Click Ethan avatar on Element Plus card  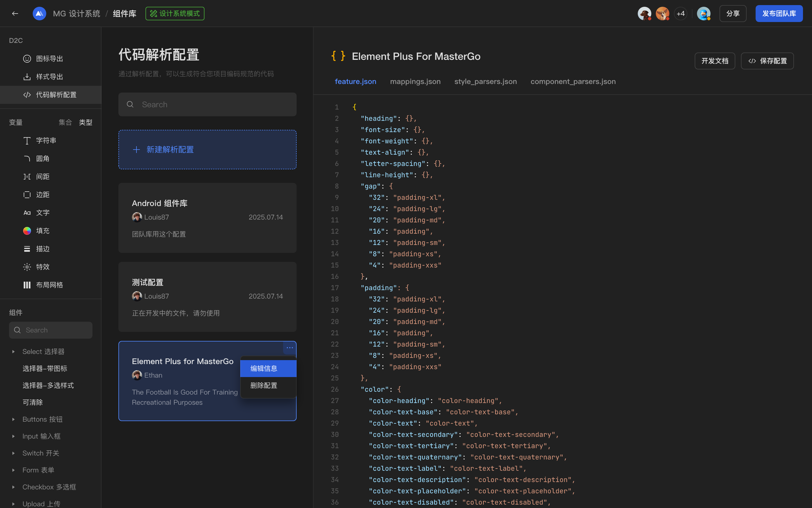tap(137, 375)
